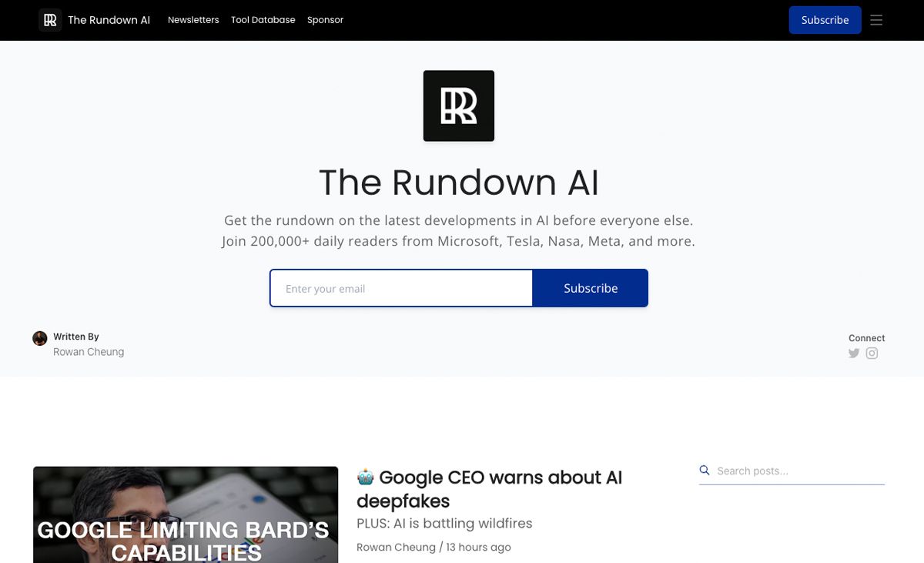Open the Sponsor nav link
The height and width of the screenshot is (563, 924).
pyautogui.click(x=325, y=20)
